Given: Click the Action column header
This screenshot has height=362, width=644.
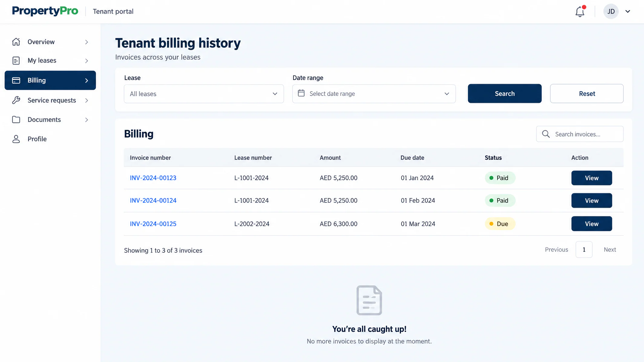Looking at the screenshot, I should click(580, 158).
